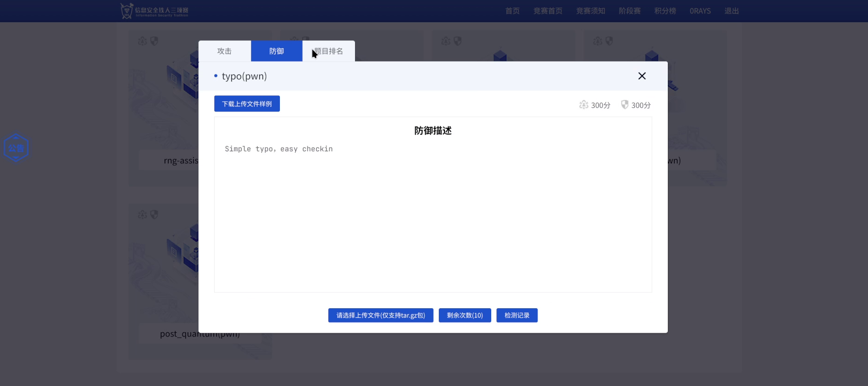Viewport: 868px width, 386px height.
Task: Click the shield defense score icon
Action: (x=624, y=105)
